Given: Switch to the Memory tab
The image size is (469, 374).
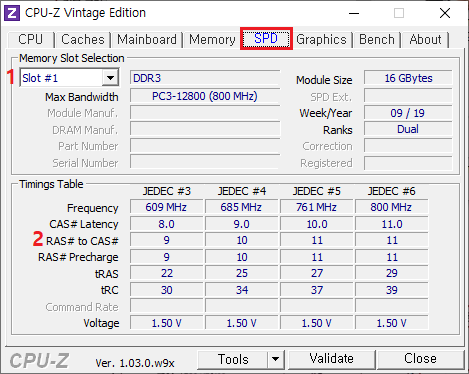Looking at the screenshot, I should 212,39.
